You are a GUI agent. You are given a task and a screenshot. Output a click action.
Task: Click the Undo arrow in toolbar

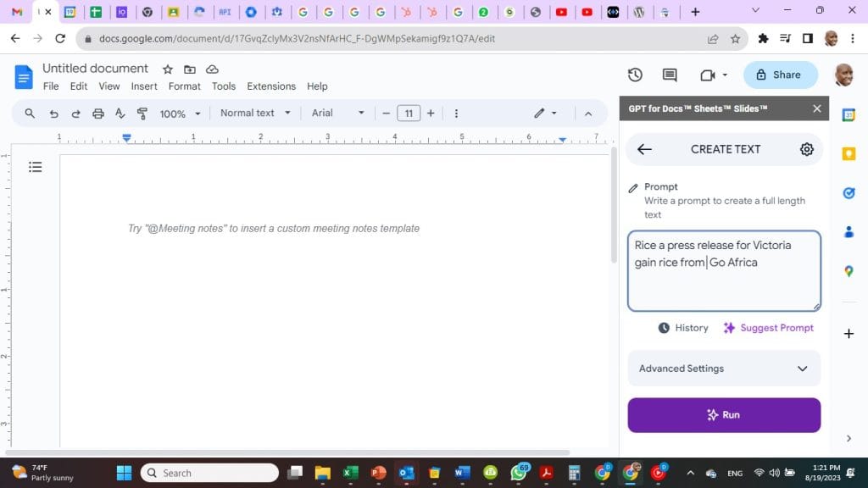point(53,114)
